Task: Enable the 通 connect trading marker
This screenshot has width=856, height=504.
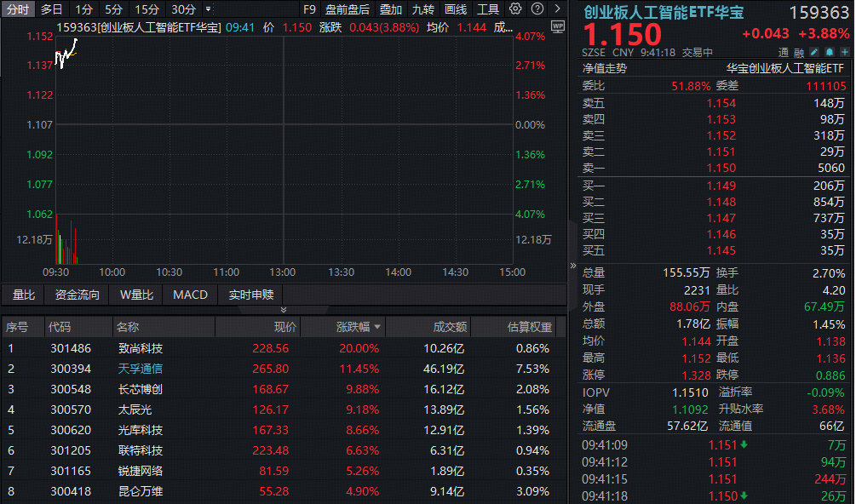Action: click(782, 52)
